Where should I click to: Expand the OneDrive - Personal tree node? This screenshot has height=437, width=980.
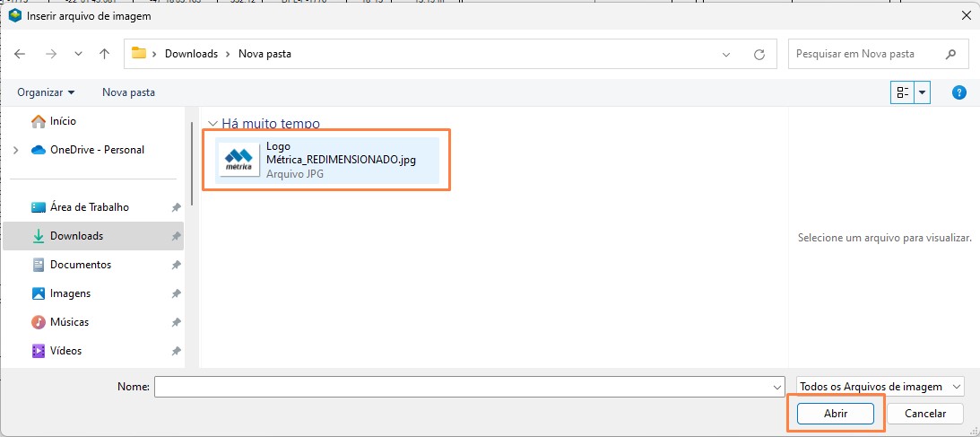[x=15, y=150]
